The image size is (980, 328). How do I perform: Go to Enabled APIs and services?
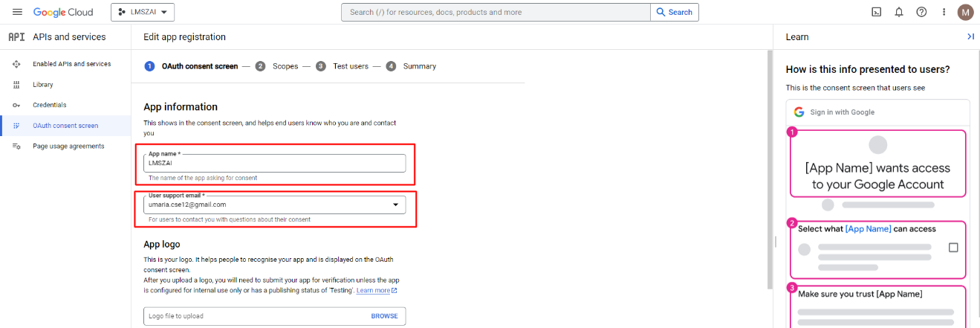tap(71, 64)
